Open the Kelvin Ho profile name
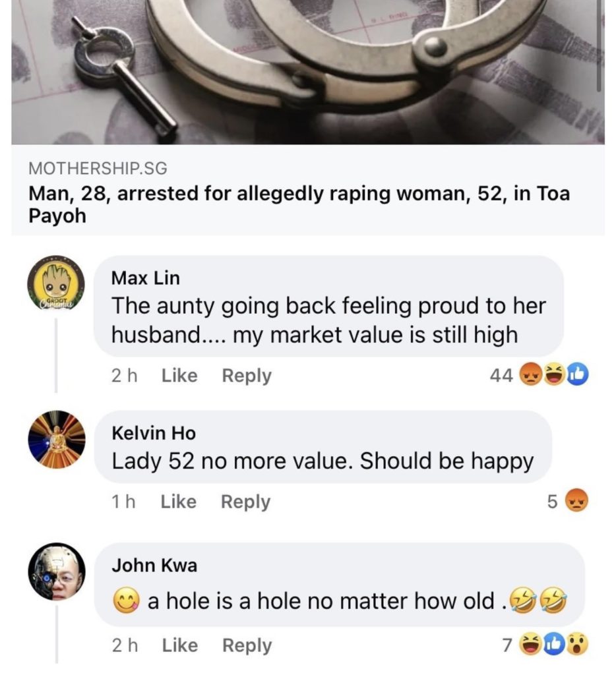This screenshot has width=616, height=675. point(154,433)
